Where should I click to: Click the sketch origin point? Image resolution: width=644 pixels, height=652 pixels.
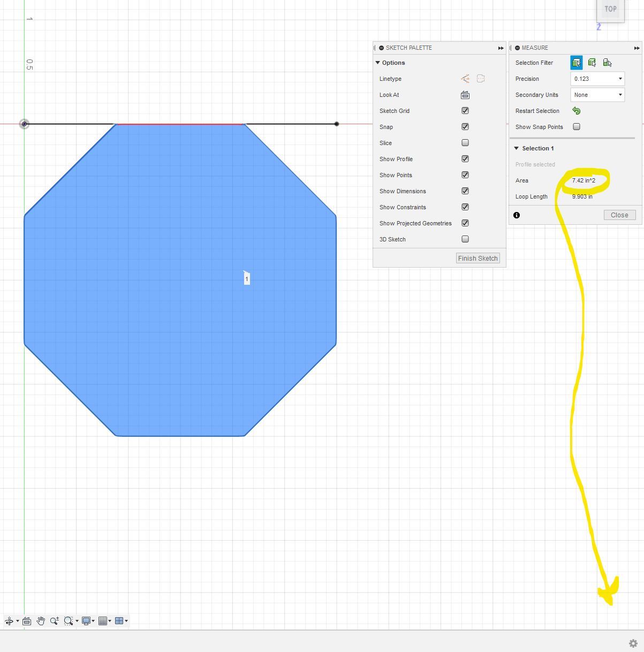coord(24,124)
